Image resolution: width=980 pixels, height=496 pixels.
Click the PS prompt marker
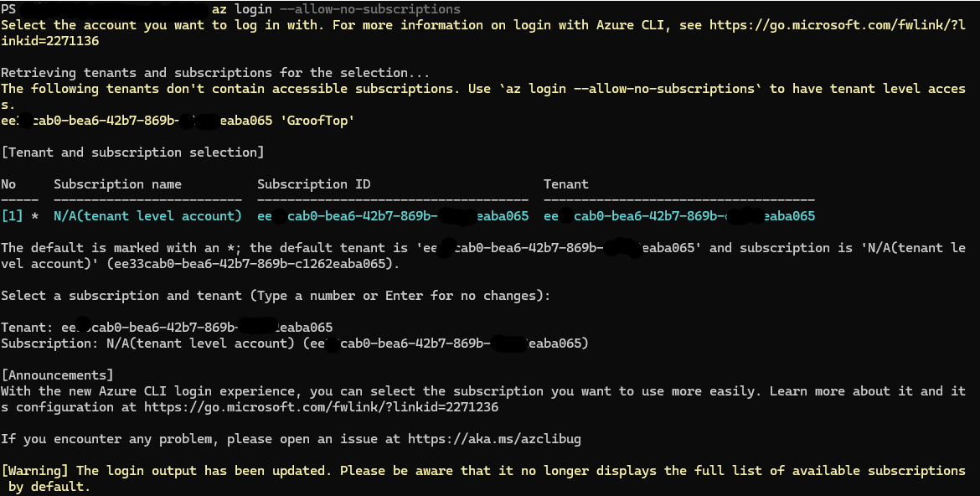coord(8,8)
